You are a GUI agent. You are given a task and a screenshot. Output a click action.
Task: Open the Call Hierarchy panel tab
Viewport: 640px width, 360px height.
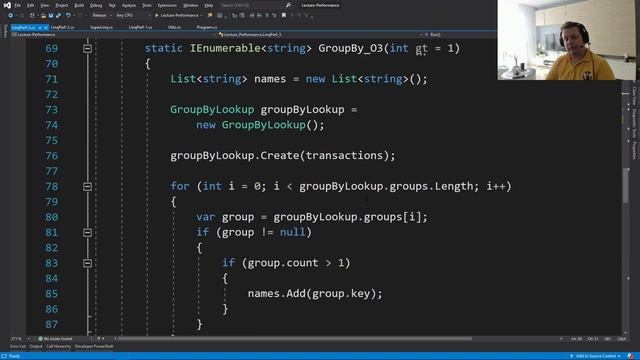[x=58, y=347]
